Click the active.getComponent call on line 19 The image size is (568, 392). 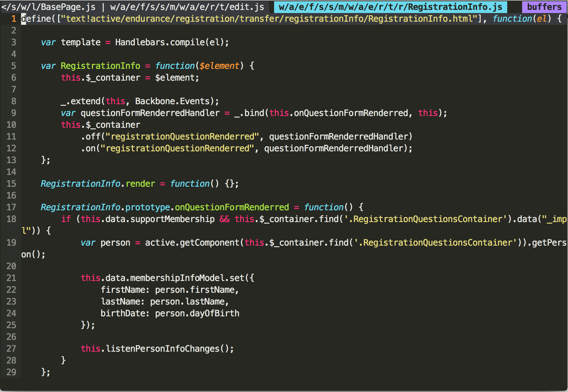tap(192, 243)
